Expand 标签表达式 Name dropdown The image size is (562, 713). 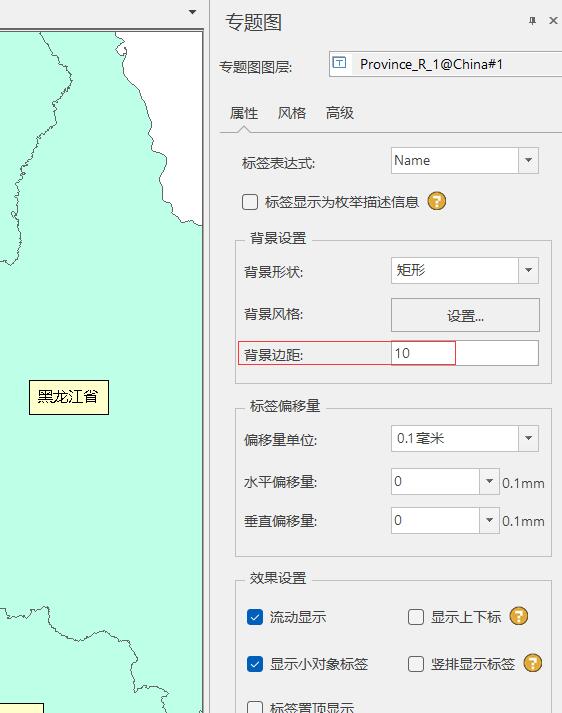(528, 161)
